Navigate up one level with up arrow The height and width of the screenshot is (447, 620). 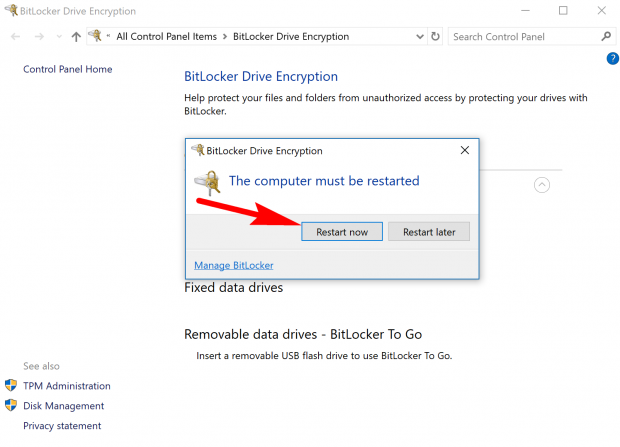coord(76,36)
